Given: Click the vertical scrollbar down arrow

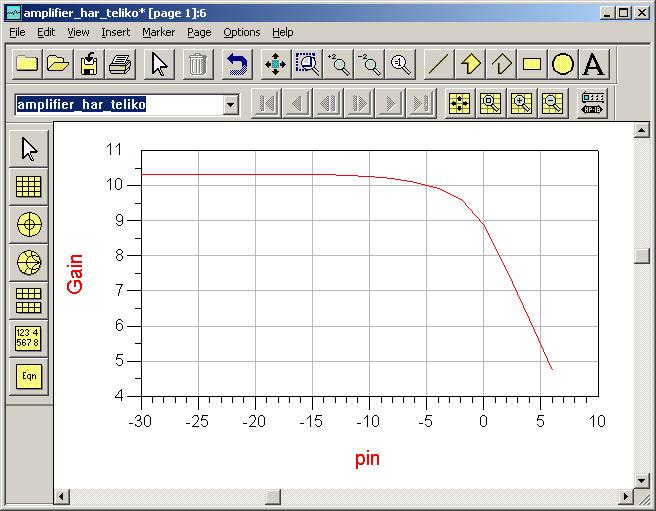Looking at the screenshot, I should [641, 481].
